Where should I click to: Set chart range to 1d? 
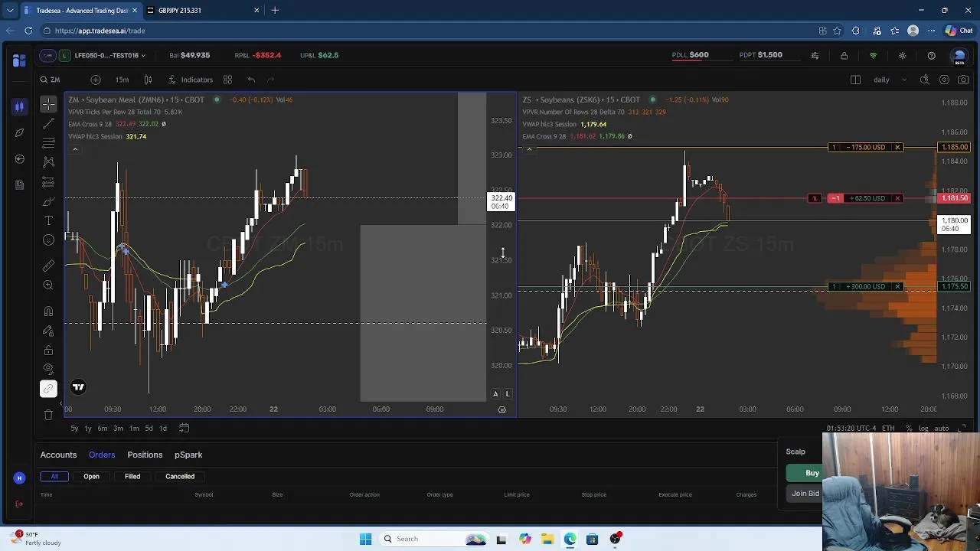coord(163,429)
